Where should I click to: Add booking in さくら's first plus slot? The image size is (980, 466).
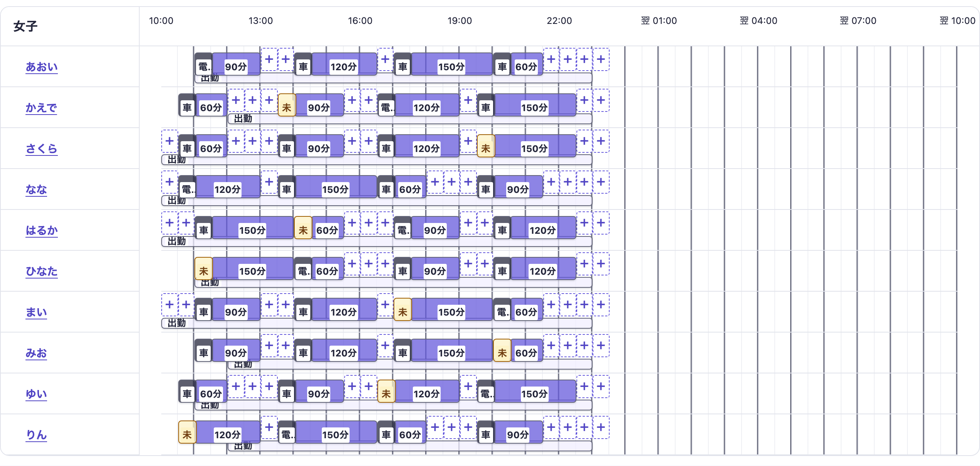169,141
